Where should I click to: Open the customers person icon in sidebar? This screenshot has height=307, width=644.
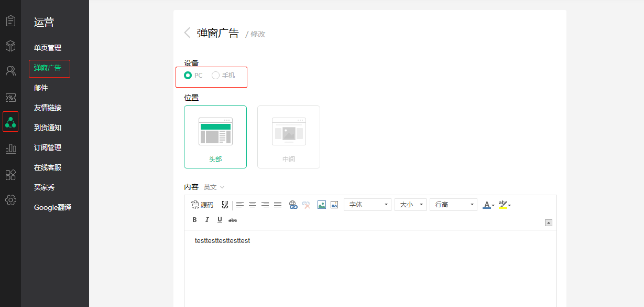pos(10,71)
